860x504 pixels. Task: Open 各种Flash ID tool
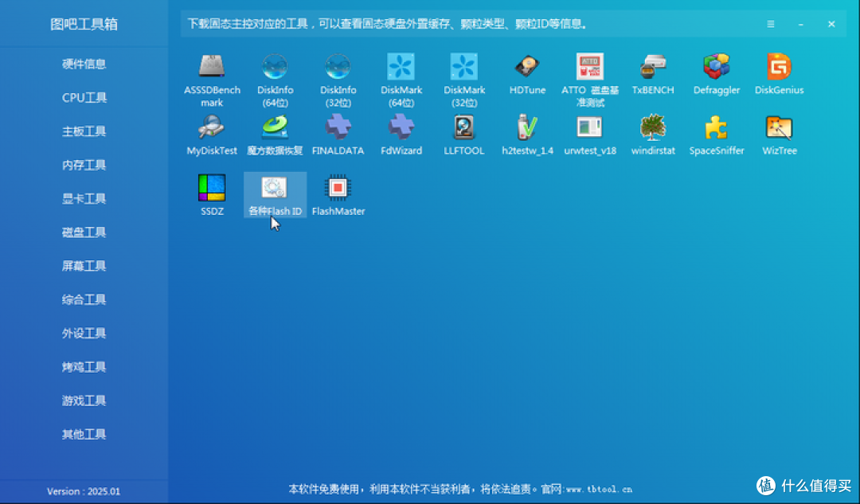[x=275, y=195]
